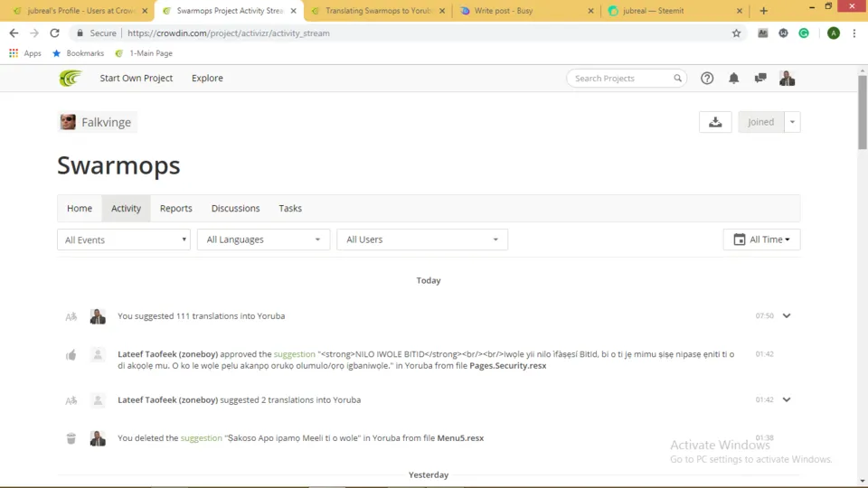
Task: Click the browser back arrow
Action: point(14,33)
